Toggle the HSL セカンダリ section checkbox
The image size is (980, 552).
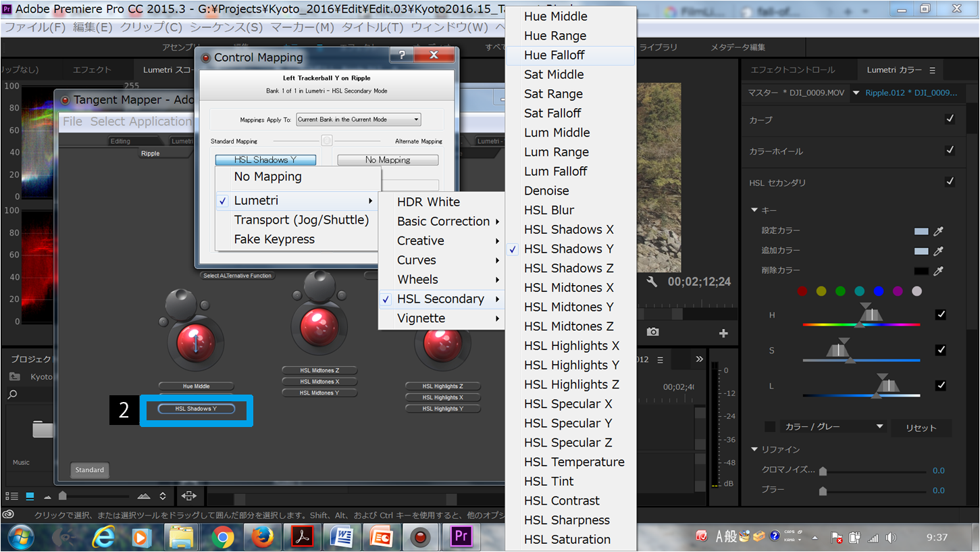(x=950, y=182)
